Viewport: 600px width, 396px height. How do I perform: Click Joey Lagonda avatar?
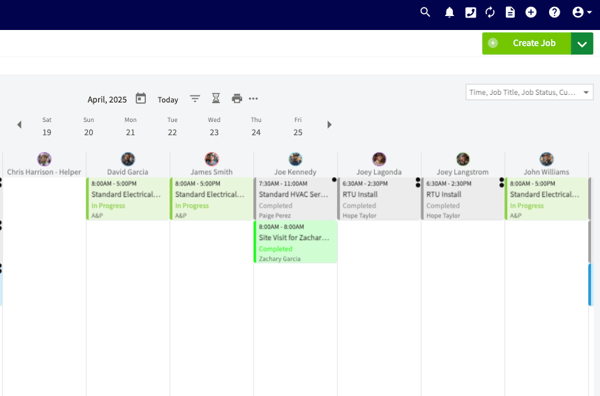click(x=379, y=159)
